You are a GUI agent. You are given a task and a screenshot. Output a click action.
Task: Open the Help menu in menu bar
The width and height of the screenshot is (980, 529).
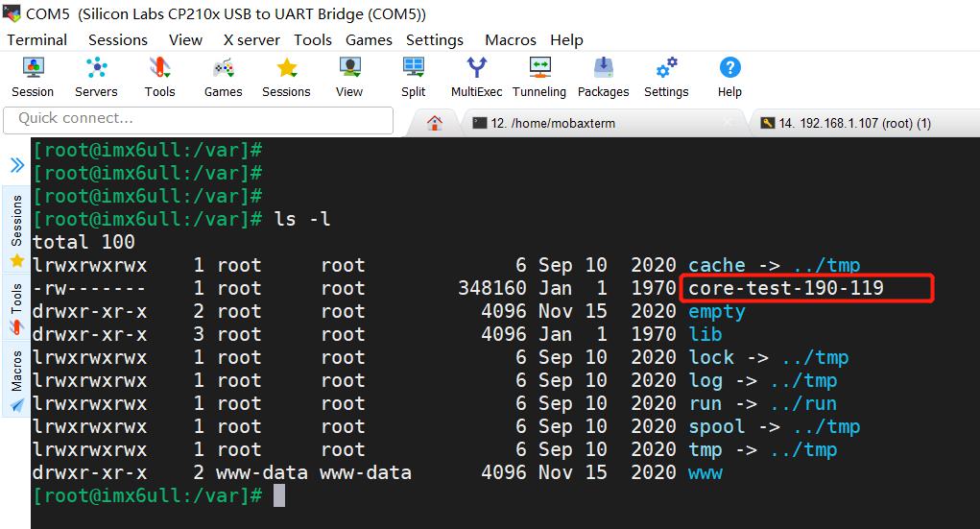(x=567, y=40)
